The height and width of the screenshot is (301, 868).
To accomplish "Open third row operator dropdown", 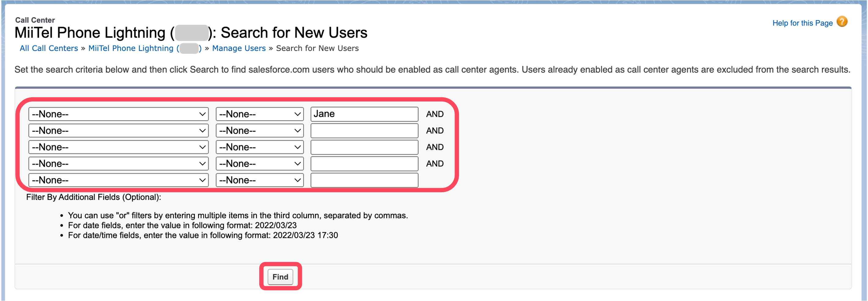I will pos(260,147).
